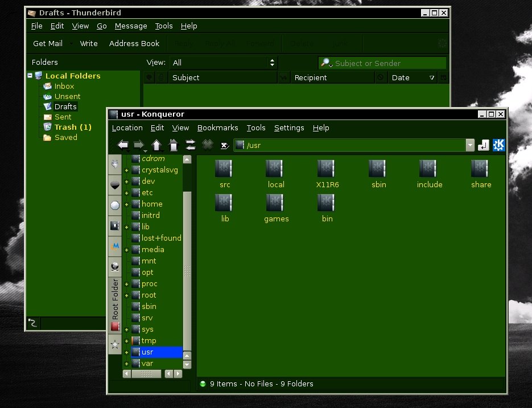The image size is (532, 408).
Task: Open home folder in Konqueror toolbar
Action: pyautogui.click(x=174, y=145)
